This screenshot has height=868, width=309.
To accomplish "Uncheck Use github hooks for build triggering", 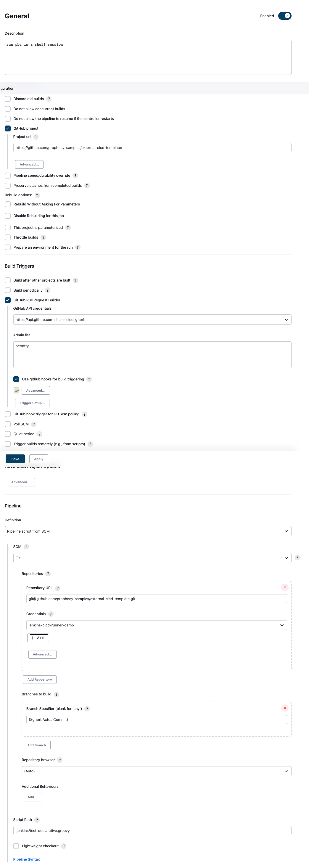I will tap(16, 379).
